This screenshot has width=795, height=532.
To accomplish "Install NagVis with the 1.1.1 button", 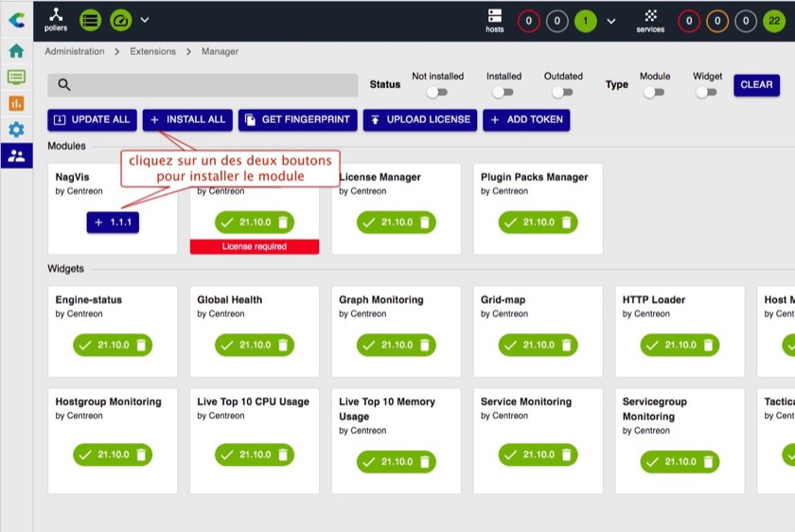I will click(113, 222).
